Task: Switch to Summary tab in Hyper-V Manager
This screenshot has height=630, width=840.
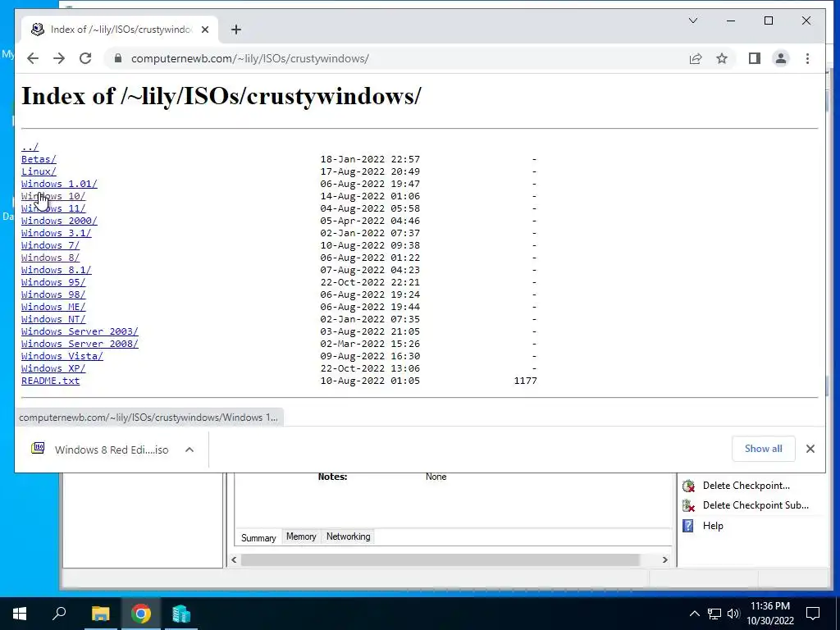Action: click(x=258, y=537)
